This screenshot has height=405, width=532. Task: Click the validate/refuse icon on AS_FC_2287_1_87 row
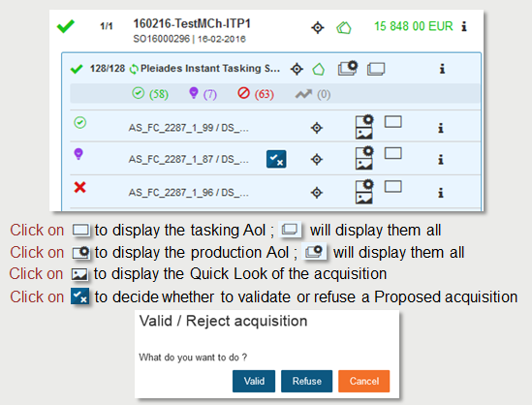tap(276, 159)
